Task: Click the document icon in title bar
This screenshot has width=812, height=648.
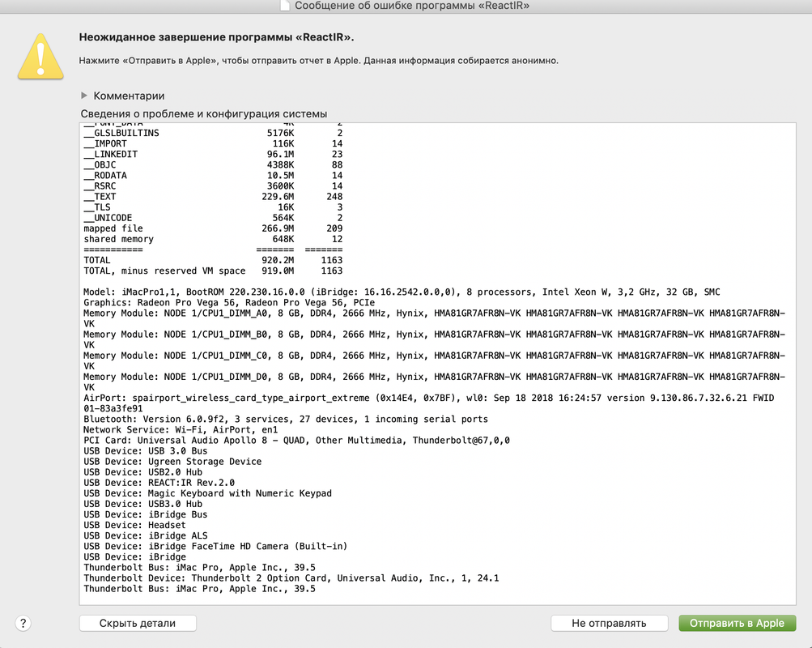Action: [285, 6]
